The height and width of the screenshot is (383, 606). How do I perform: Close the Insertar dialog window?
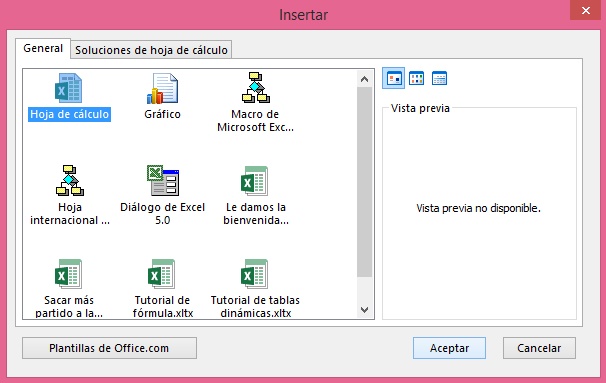pyautogui.click(x=586, y=10)
